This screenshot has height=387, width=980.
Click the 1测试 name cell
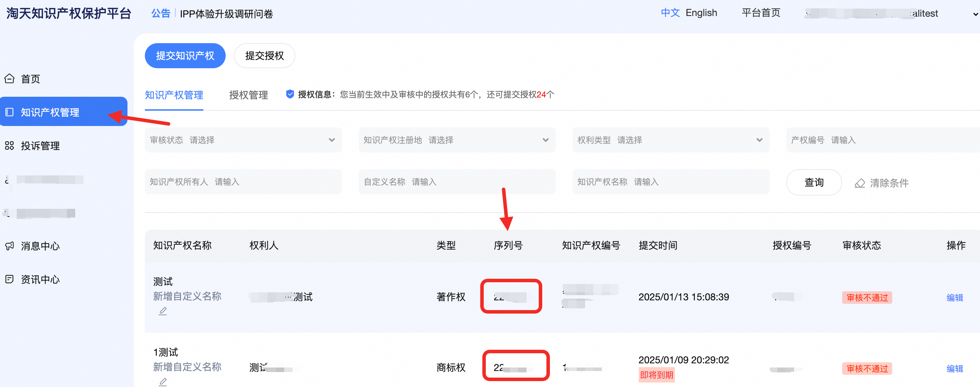point(165,352)
